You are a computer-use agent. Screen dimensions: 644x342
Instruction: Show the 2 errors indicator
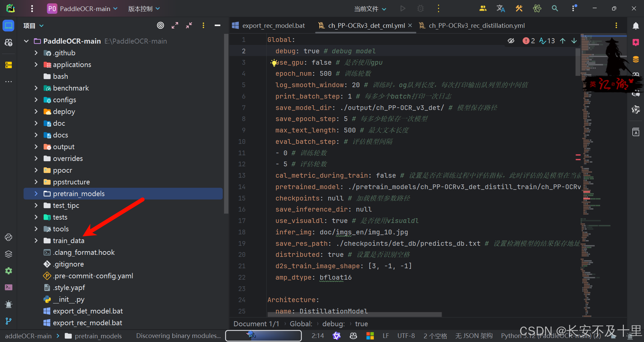pos(529,41)
